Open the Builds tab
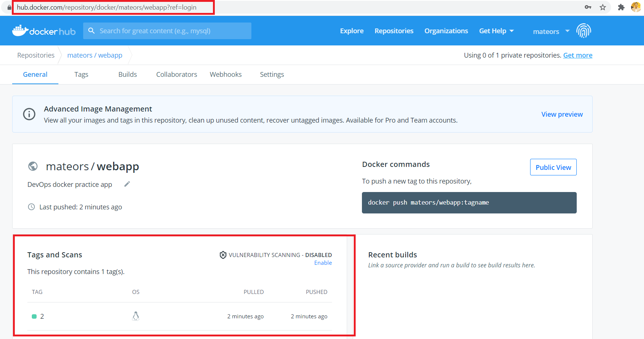The image size is (644, 339). pyautogui.click(x=128, y=74)
